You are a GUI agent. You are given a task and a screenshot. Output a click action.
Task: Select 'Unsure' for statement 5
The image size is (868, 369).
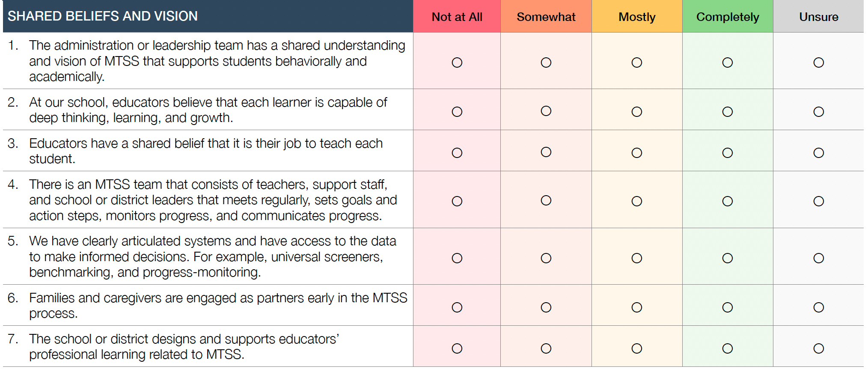[818, 258]
